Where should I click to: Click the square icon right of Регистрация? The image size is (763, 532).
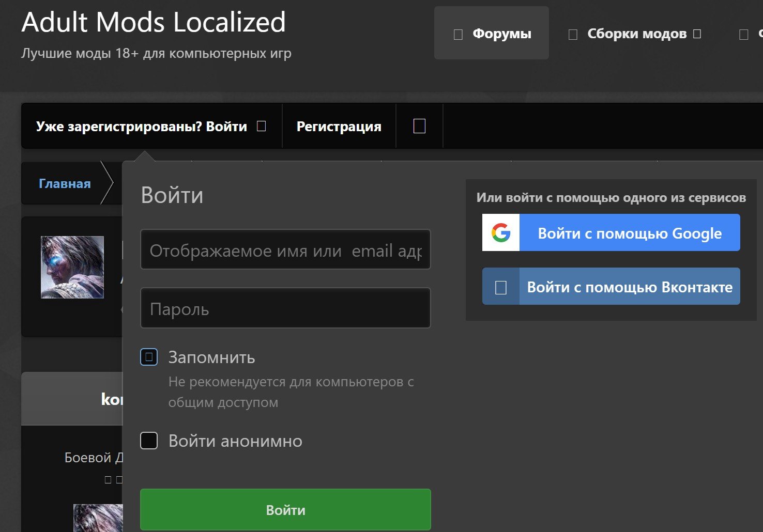[419, 126]
